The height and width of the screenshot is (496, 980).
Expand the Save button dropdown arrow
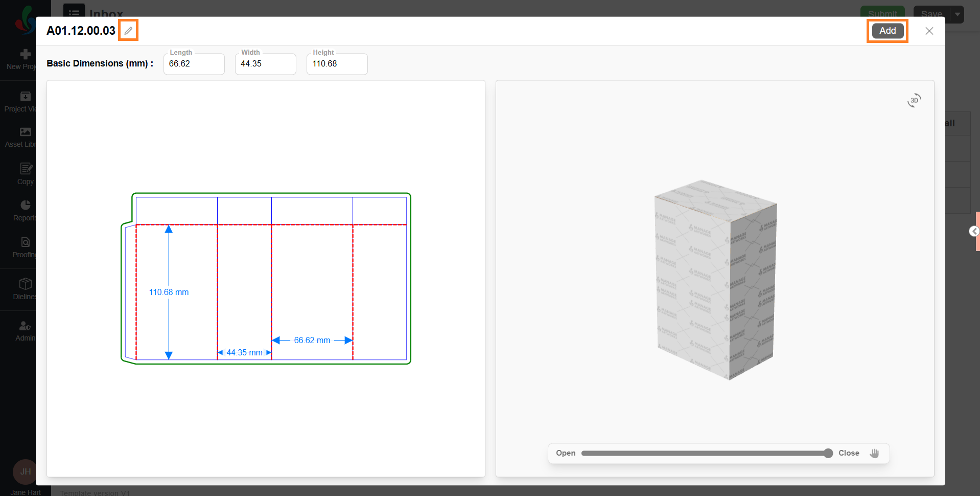coord(957,14)
